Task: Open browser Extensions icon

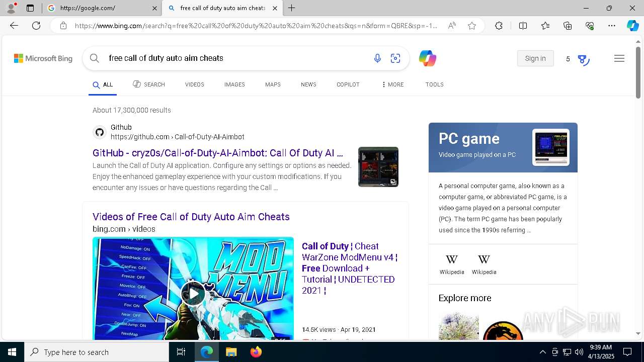Action: point(499,26)
